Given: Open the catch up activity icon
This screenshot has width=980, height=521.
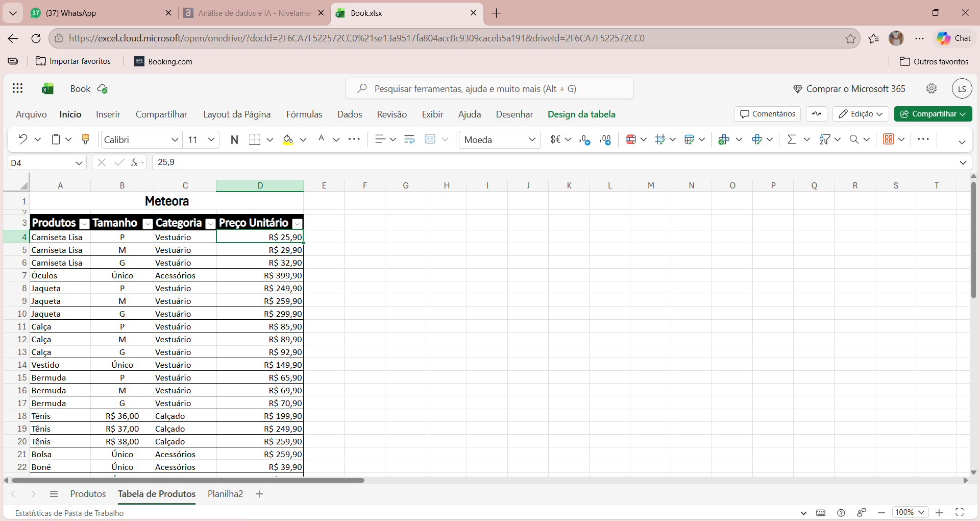Looking at the screenshot, I should point(817,114).
